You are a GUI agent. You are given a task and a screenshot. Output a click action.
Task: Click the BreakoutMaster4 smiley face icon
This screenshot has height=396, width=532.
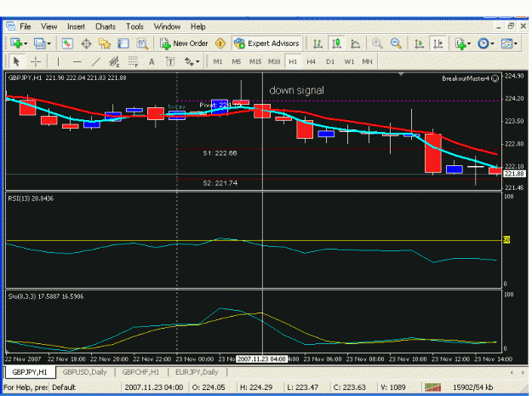[x=495, y=78]
